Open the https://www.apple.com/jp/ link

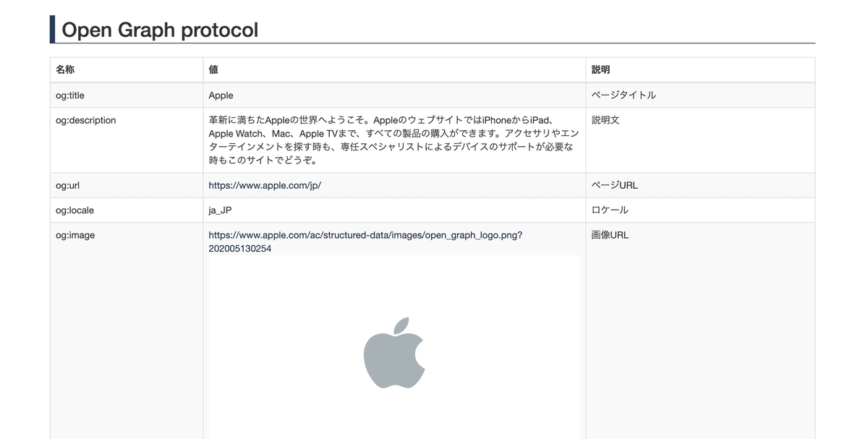265,185
